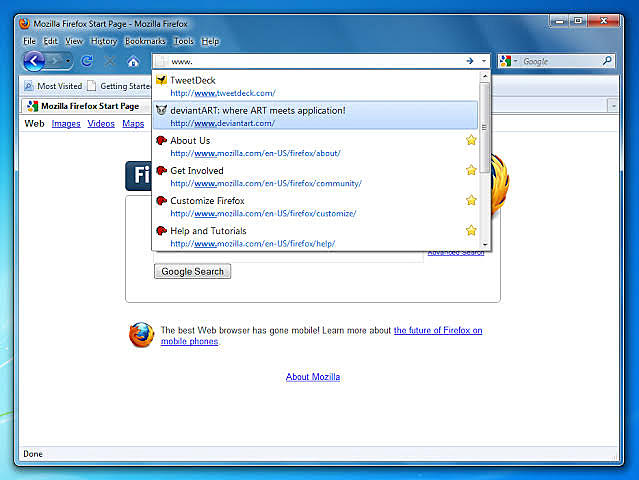Click the bookmark star on Get Involved row
The height and width of the screenshot is (480, 639).
[471, 170]
